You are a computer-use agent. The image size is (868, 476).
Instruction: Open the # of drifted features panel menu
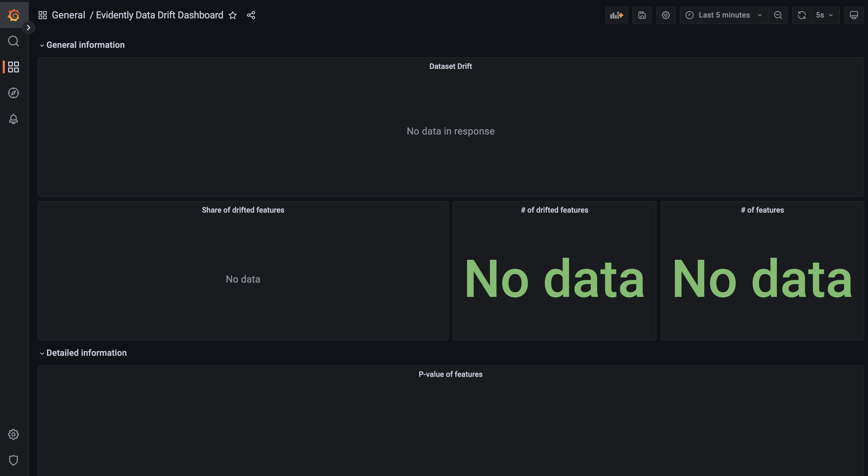coord(554,210)
